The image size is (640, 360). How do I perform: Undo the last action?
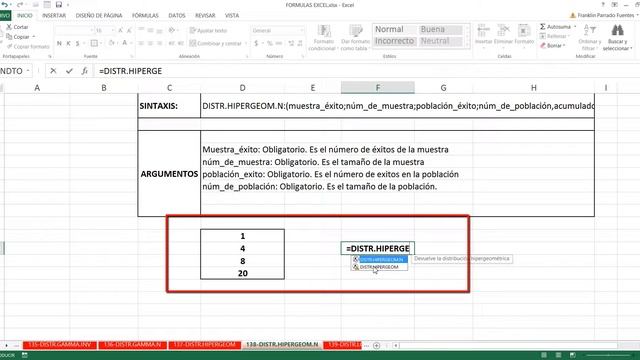(4, 5)
